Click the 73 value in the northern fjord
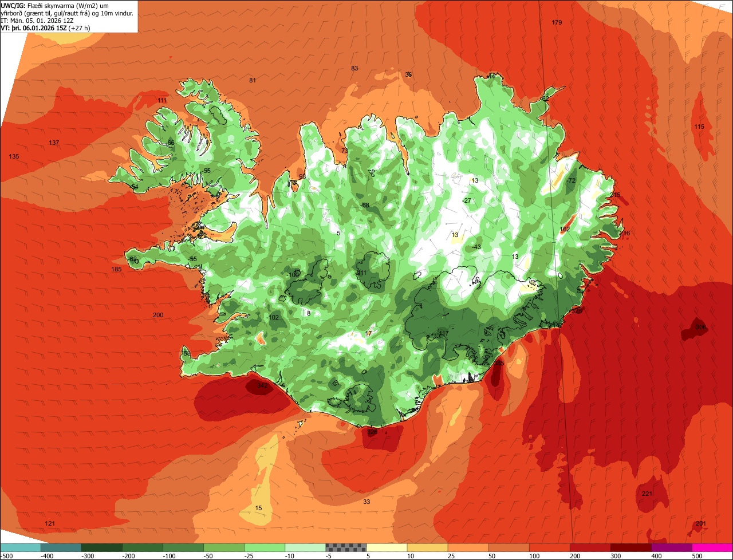Screen dimensions: 733x560 click(345, 151)
